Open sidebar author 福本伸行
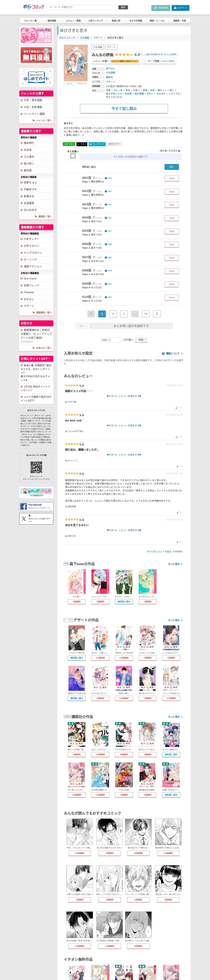 pyautogui.click(x=36, y=143)
